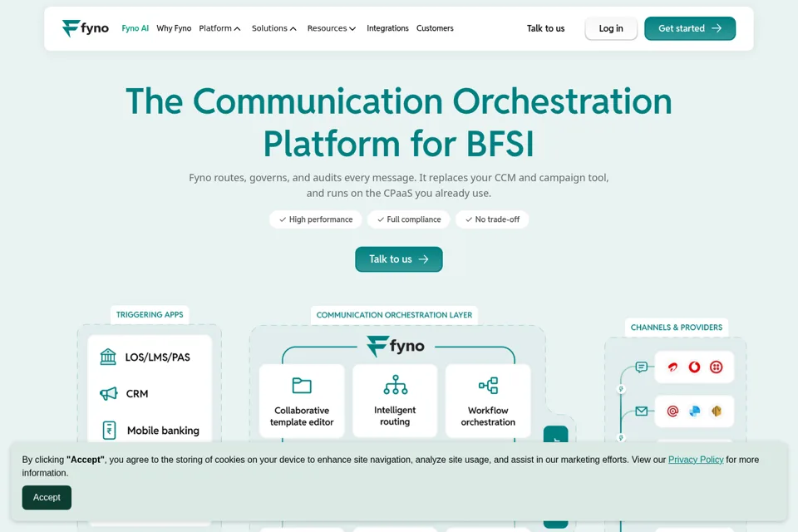Image resolution: width=798 pixels, height=532 pixels.
Task: Click the folder icon above Collaborative template editor
Action: (302, 386)
